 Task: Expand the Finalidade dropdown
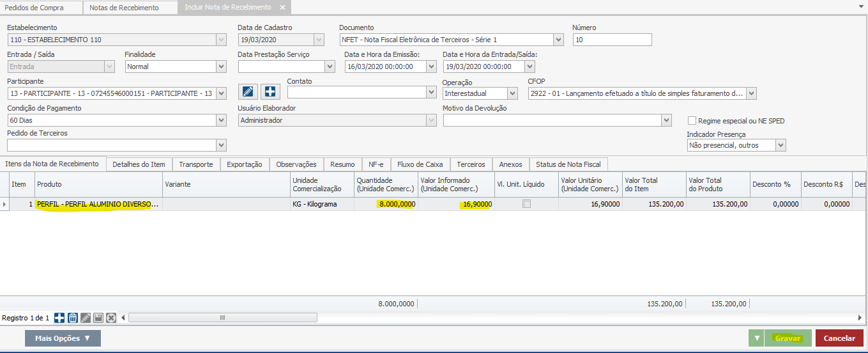click(221, 67)
